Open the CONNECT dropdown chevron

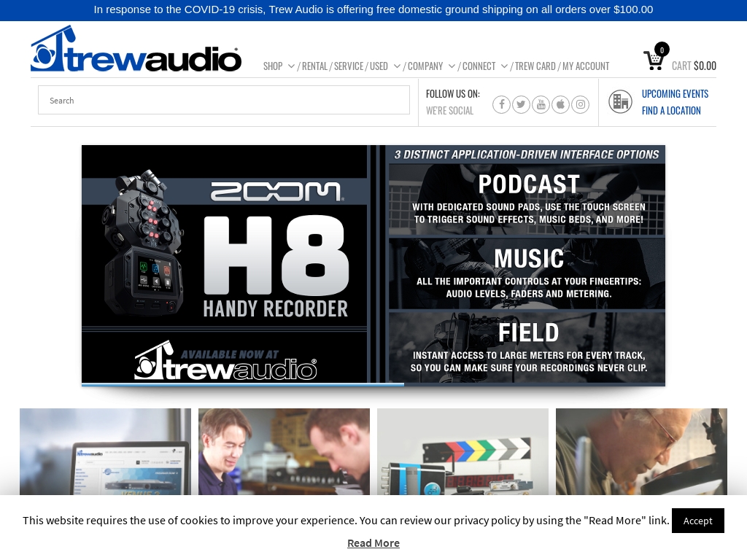(503, 66)
